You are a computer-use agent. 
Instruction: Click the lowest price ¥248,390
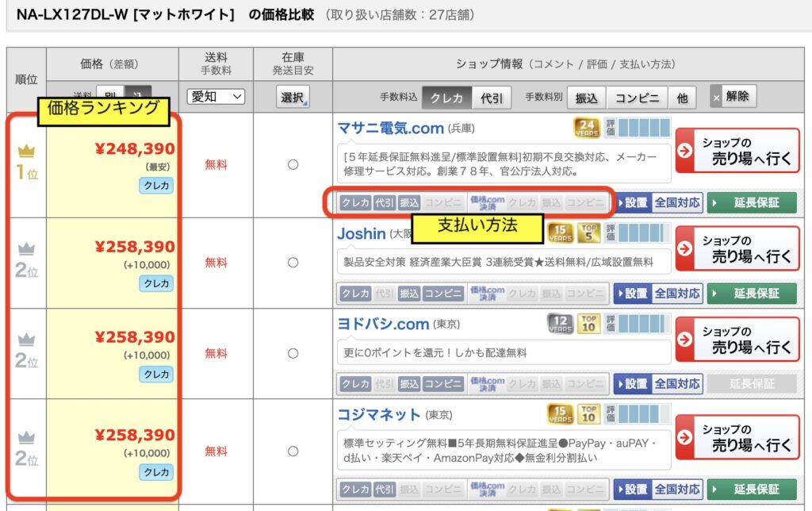click(x=135, y=148)
